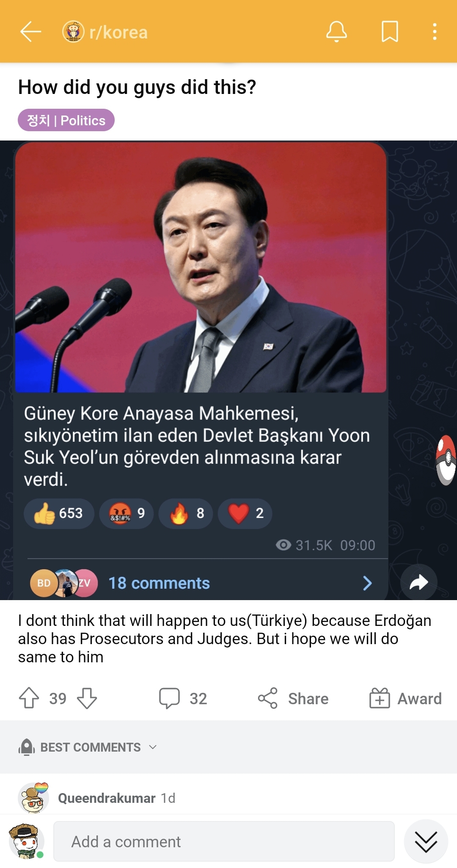
Task: Give an Award with the gift icon
Action: point(380,698)
